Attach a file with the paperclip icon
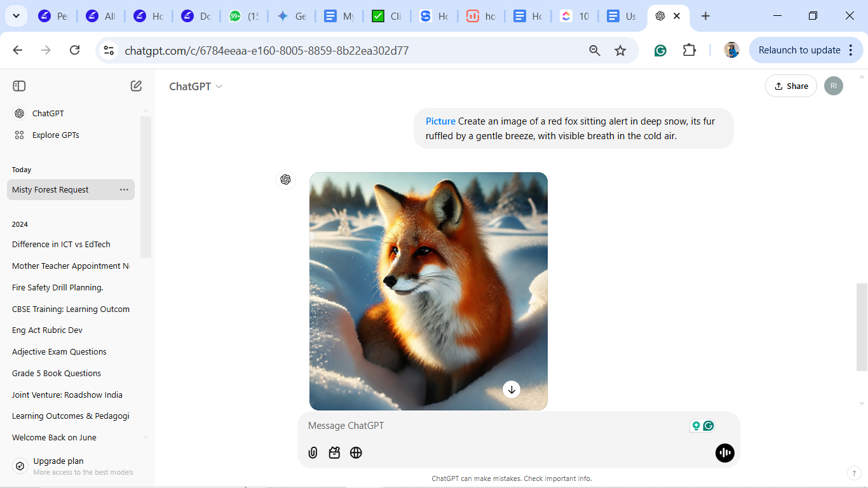 pos(313,452)
